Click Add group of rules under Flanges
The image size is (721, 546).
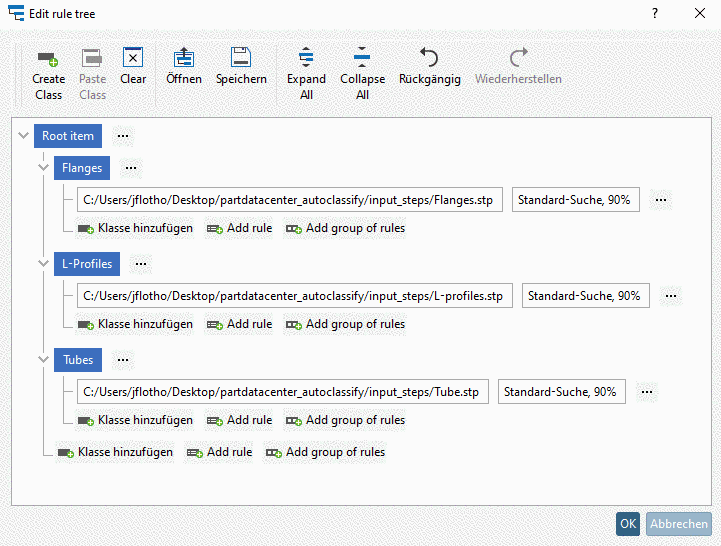345,228
